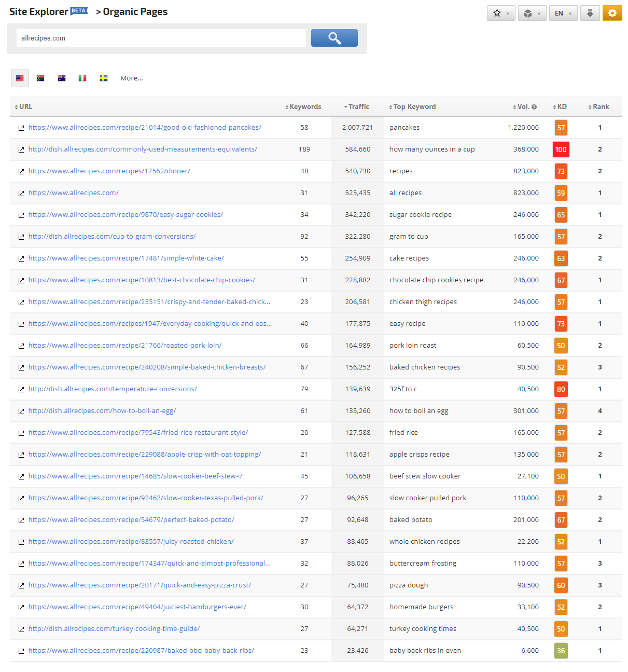
Task: Expand the star favorites dropdown
Action: click(x=500, y=13)
